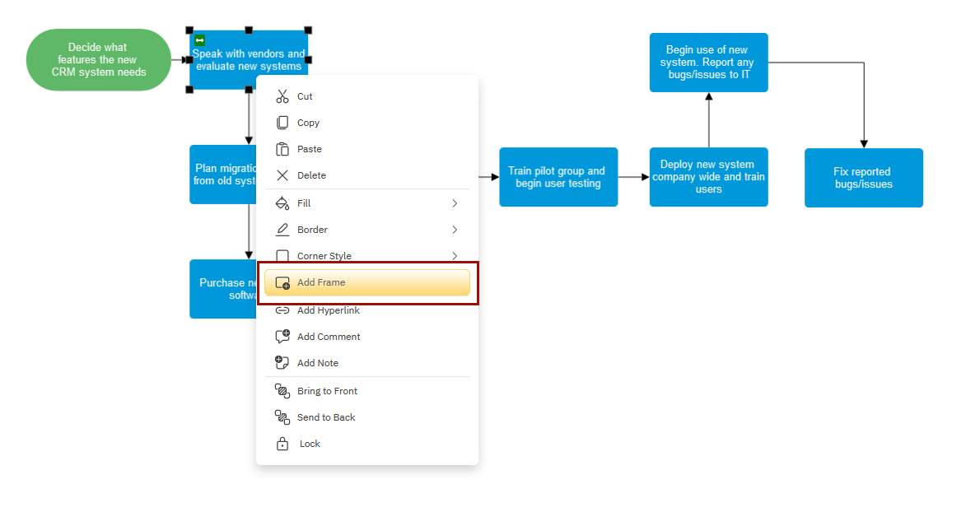This screenshot has width=980, height=512.
Task: Expand the Corner Style submenu arrow
Action: [x=455, y=256]
